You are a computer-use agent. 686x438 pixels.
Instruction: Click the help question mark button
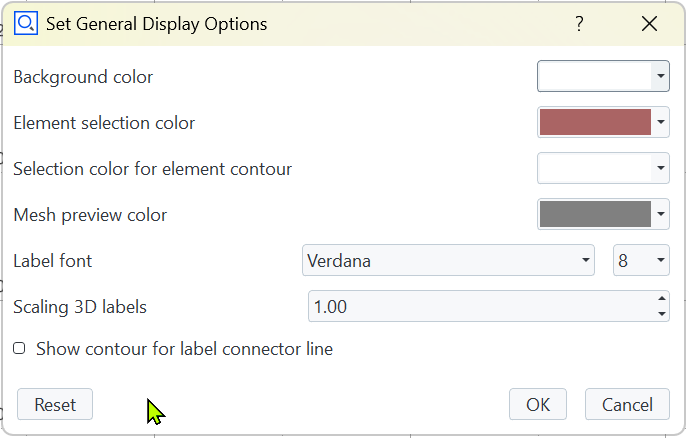click(x=579, y=24)
